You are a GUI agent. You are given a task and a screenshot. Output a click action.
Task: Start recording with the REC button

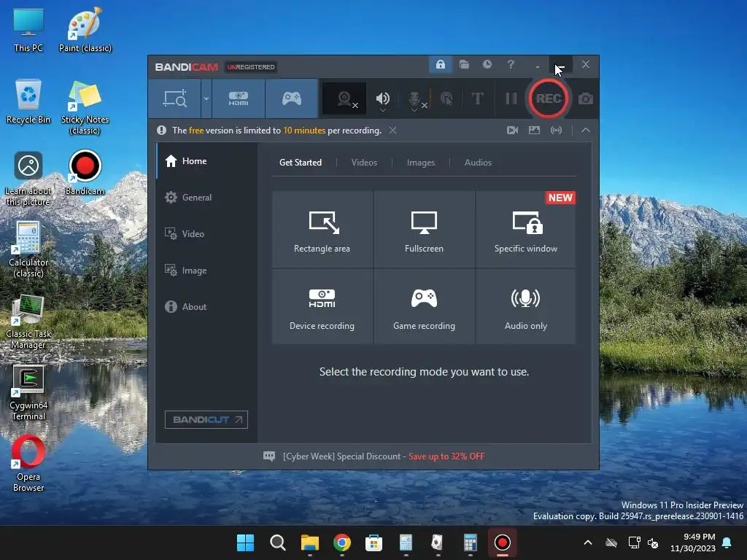tap(549, 98)
